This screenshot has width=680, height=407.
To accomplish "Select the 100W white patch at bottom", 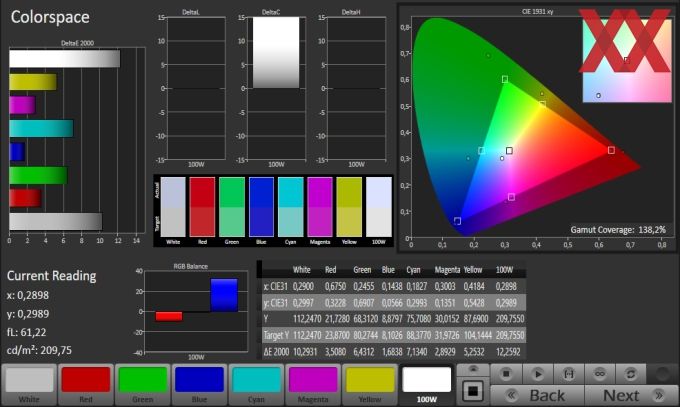I will click(x=427, y=385).
